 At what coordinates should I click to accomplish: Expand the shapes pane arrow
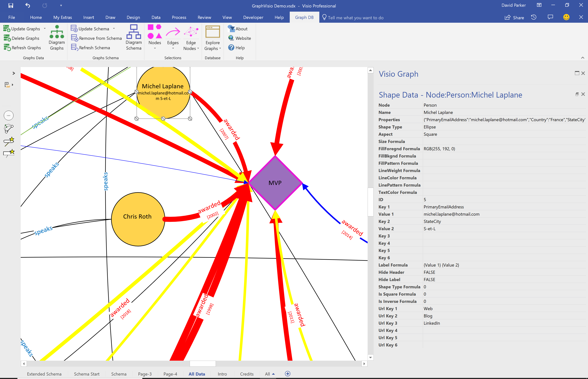click(x=14, y=73)
